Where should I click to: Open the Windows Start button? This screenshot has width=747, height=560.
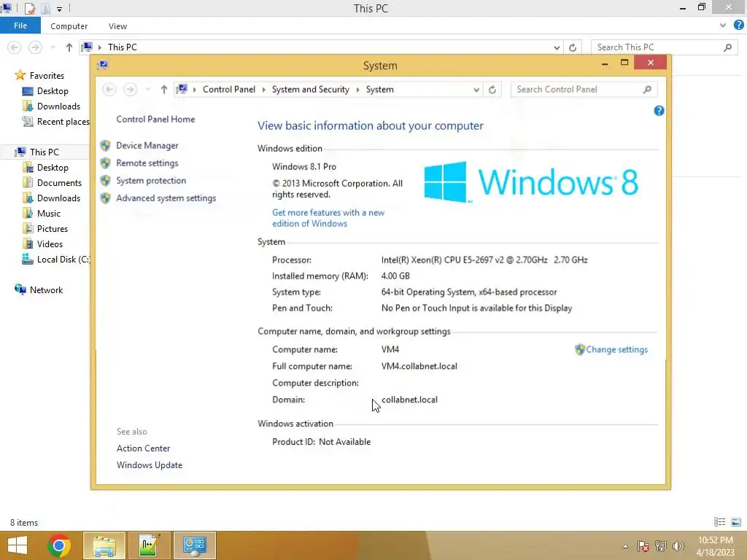(18, 545)
